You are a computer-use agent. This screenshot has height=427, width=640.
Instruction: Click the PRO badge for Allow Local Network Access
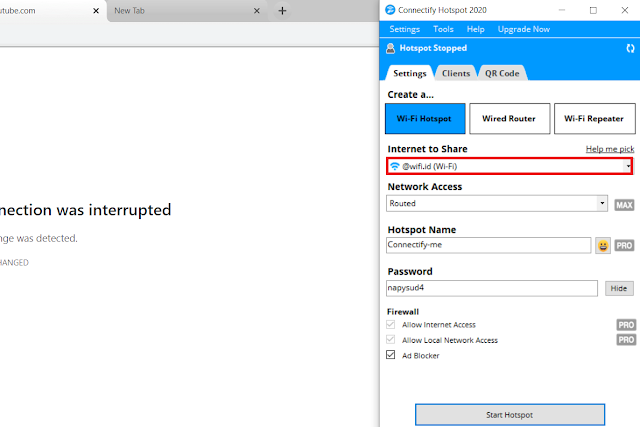pos(626,340)
